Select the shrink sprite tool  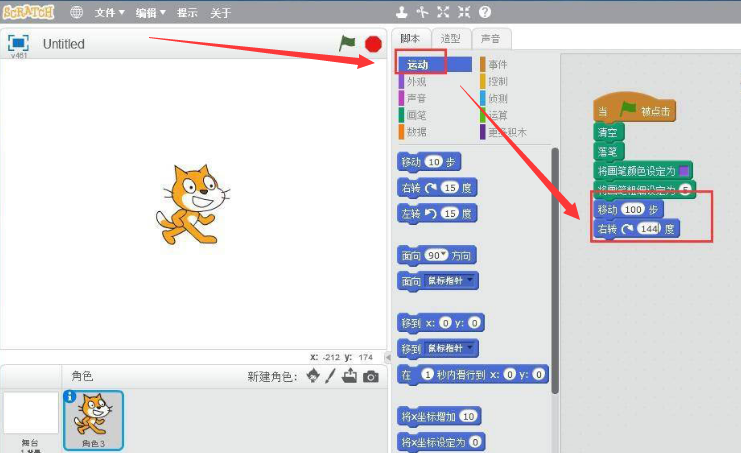[464, 12]
